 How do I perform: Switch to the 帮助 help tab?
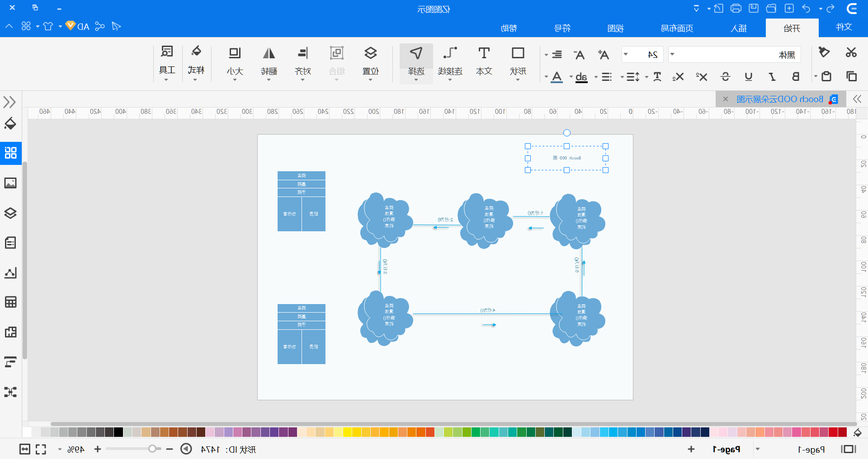[x=509, y=28]
